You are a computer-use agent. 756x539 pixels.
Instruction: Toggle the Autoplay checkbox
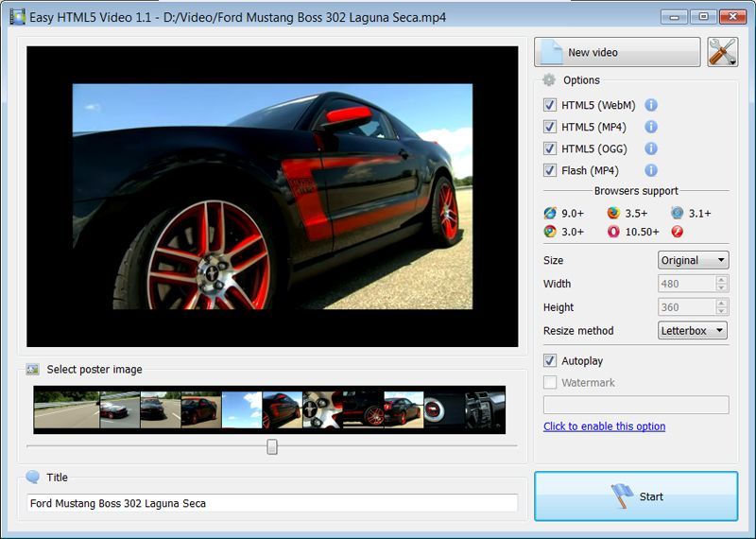(550, 361)
